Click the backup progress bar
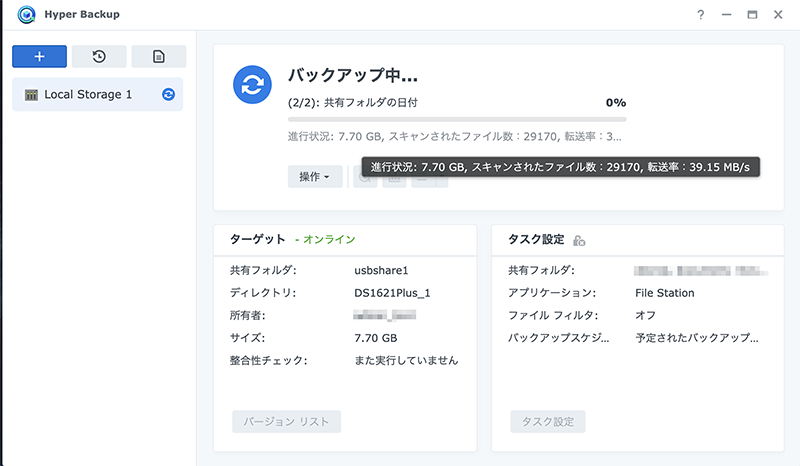This screenshot has height=466, width=800. pos(456,119)
